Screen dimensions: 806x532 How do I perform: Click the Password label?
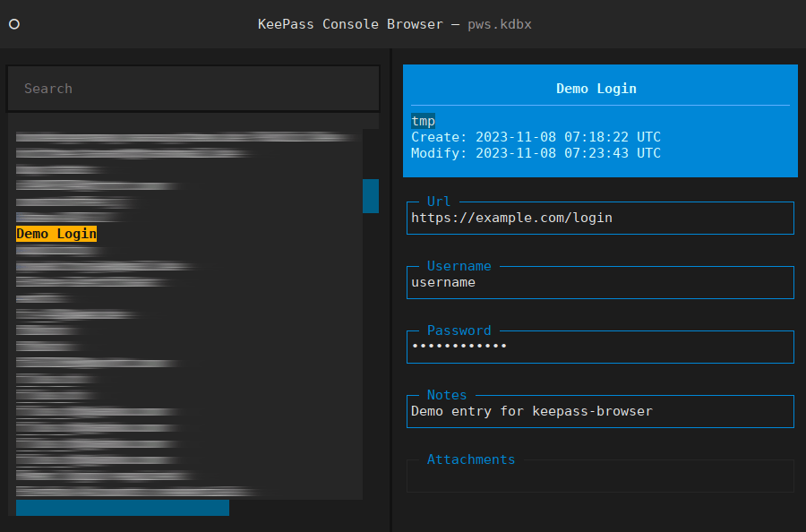point(459,330)
